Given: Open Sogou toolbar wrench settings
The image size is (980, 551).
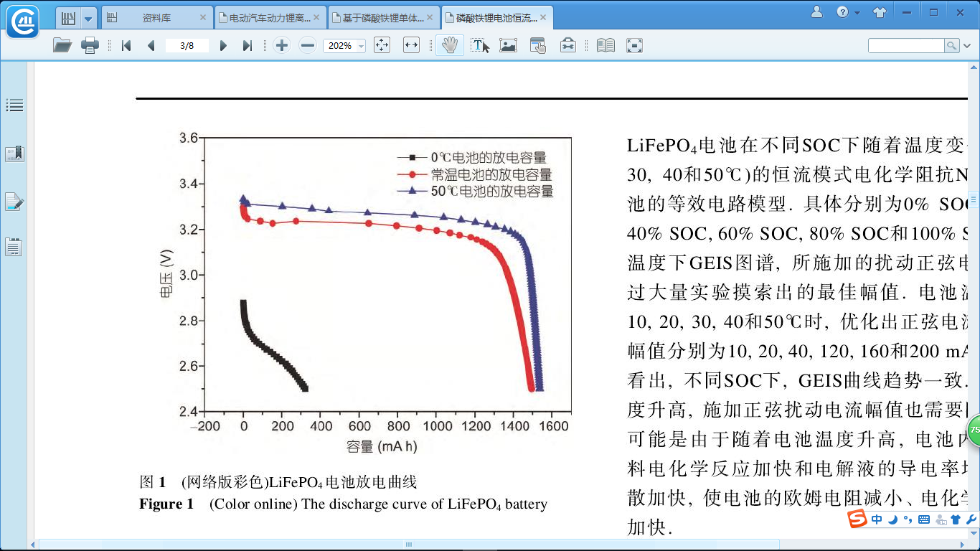Looking at the screenshot, I should [971, 519].
